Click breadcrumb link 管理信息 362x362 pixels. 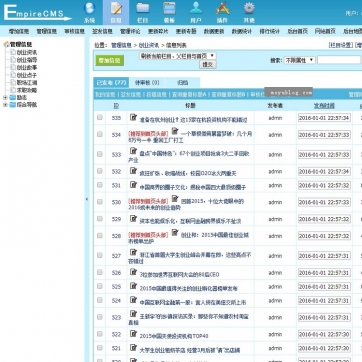click(x=121, y=45)
